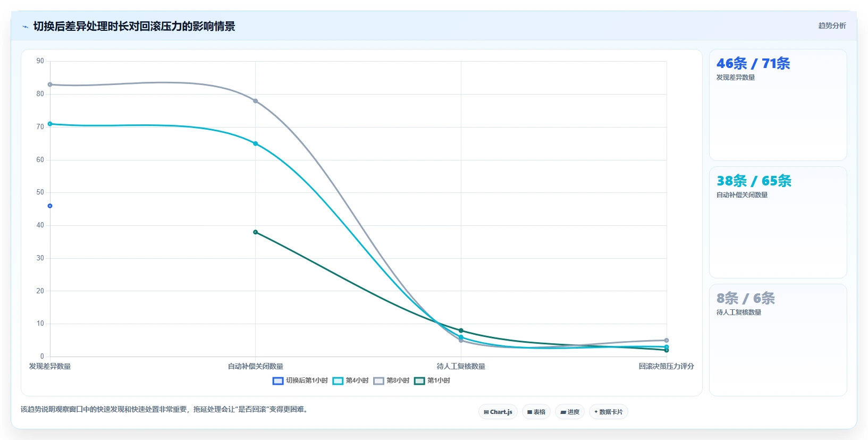Click the gray swatch for 第8小时
The width and height of the screenshot is (868, 440).
(x=379, y=380)
